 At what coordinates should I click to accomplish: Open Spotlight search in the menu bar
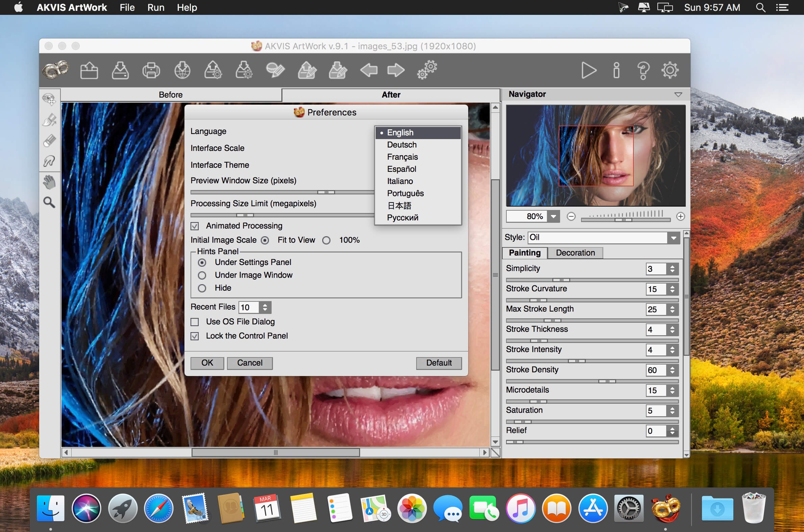760,7
